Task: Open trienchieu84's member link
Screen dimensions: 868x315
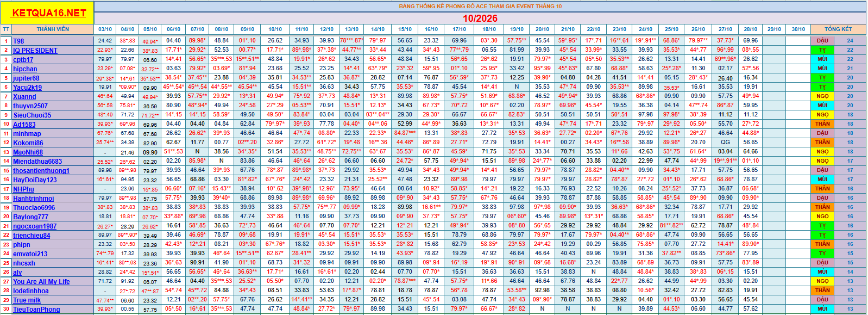Action: coord(32,236)
